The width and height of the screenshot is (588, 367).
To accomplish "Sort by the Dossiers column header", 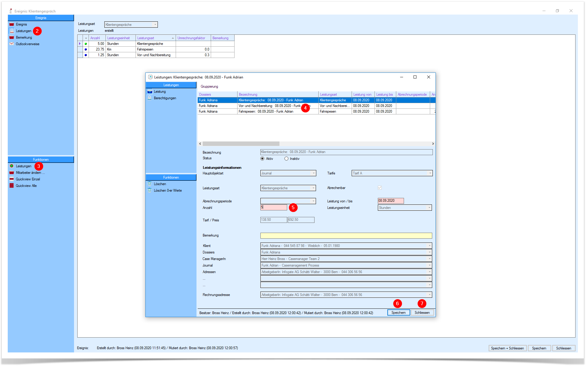I will 217,94.
